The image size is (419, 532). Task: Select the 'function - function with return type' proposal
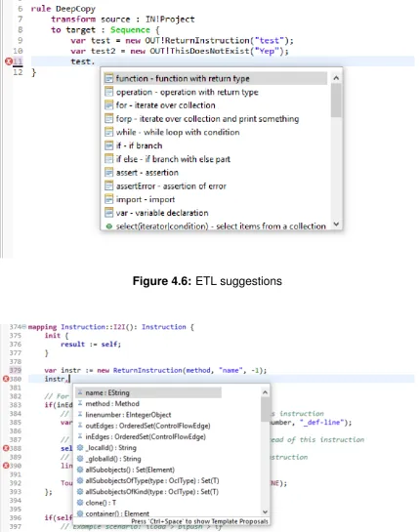[215, 78]
